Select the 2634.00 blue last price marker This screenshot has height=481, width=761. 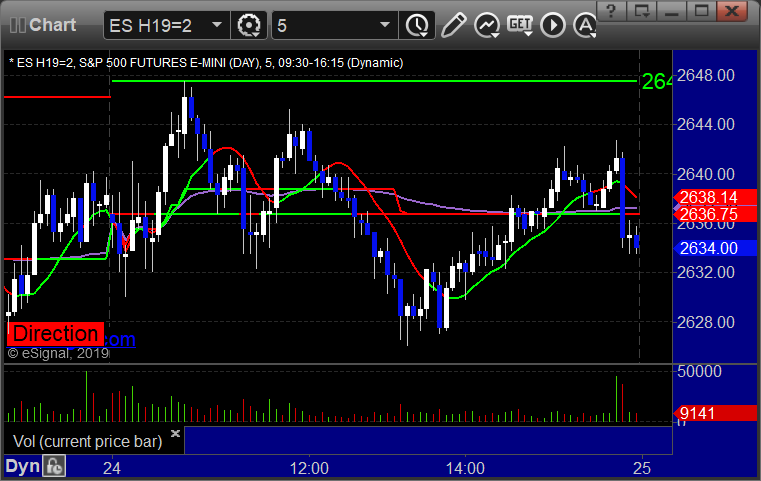coord(714,248)
